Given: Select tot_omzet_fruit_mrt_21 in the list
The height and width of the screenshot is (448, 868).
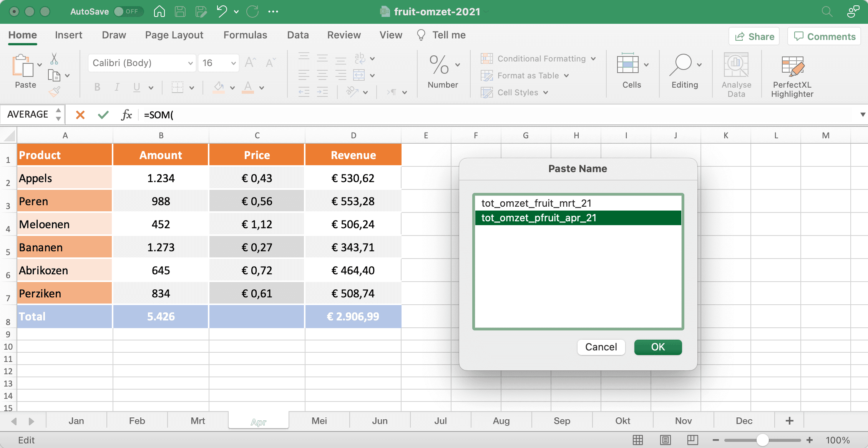Looking at the screenshot, I should pos(536,203).
